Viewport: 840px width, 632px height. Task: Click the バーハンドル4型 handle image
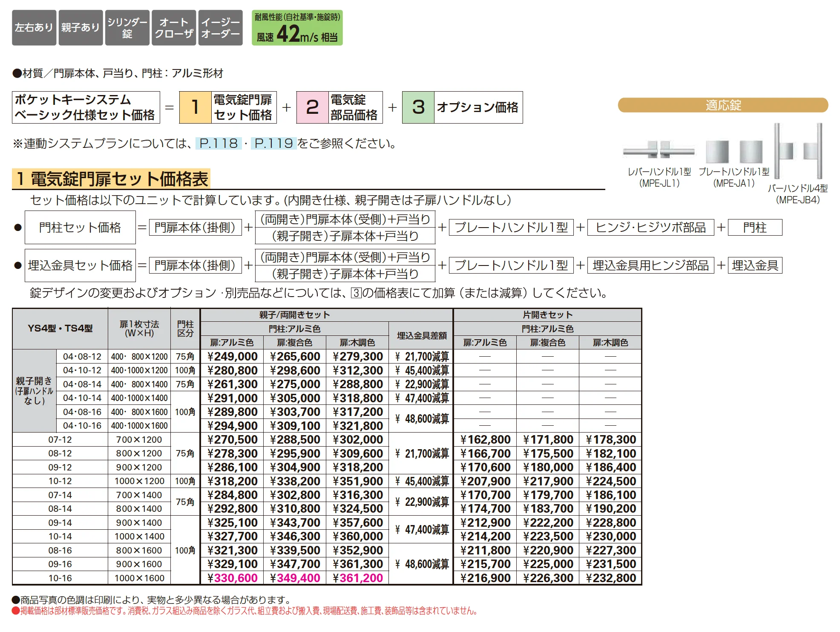(x=798, y=151)
